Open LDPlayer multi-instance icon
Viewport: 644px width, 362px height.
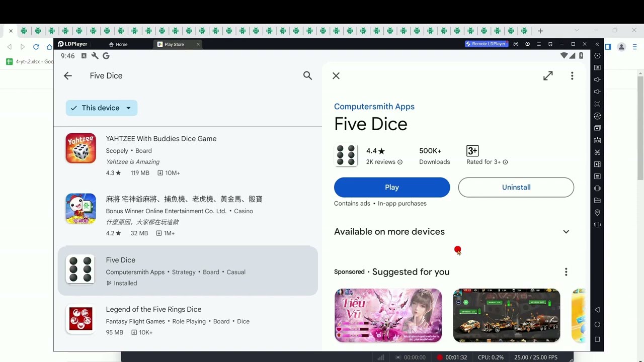[x=597, y=128]
